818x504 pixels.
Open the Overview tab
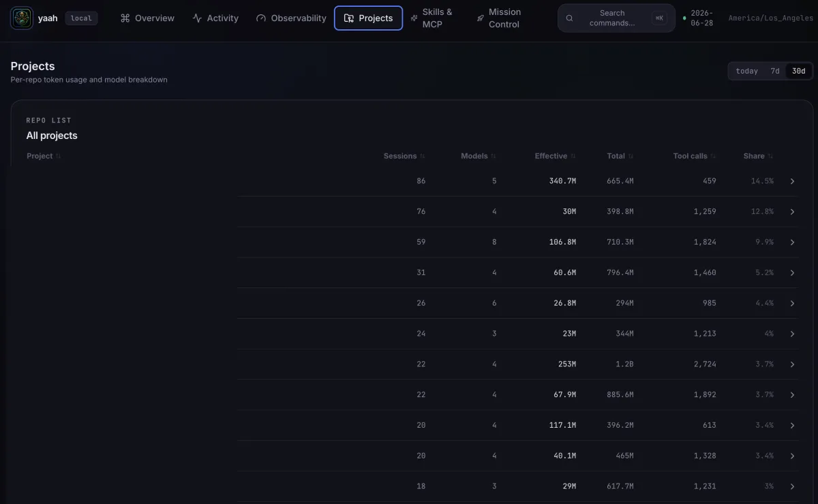coord(147,18)
